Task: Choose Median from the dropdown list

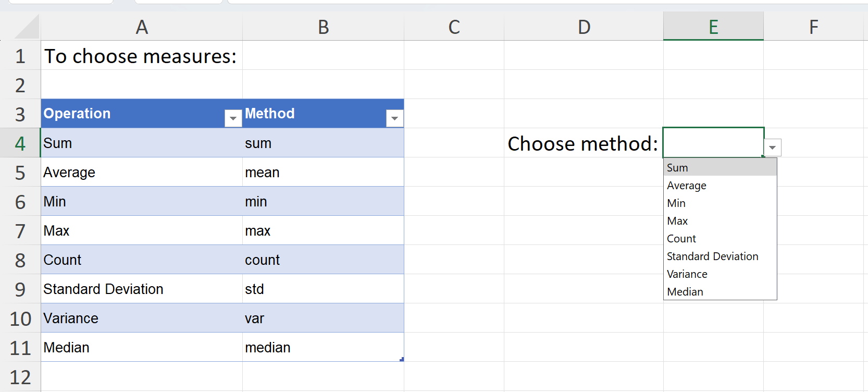Action: click(685, 292)
